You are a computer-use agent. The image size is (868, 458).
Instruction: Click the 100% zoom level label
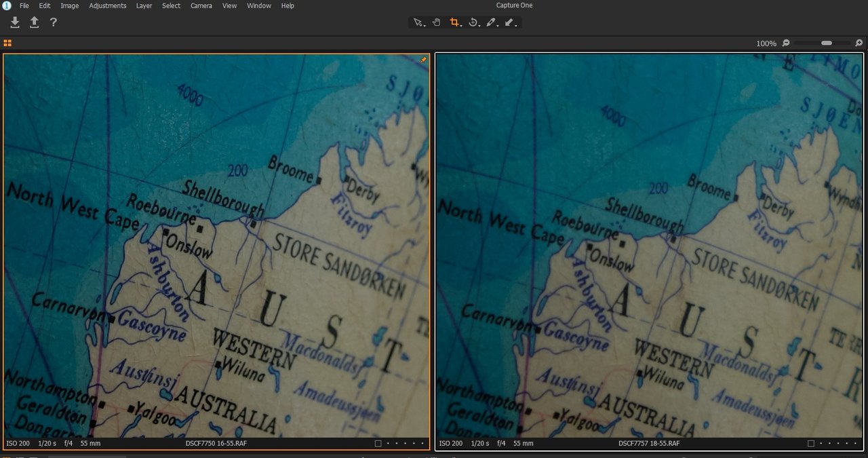tap(766, 43)
